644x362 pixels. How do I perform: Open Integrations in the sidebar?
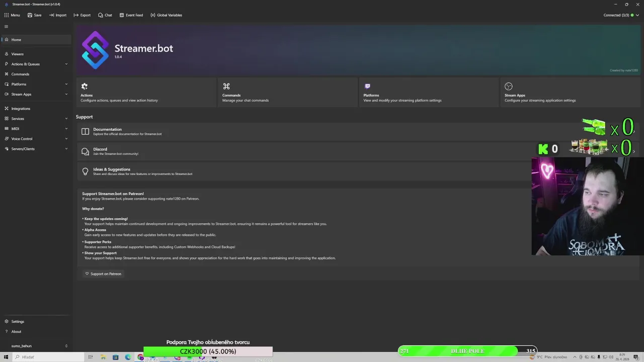point(36,109)
